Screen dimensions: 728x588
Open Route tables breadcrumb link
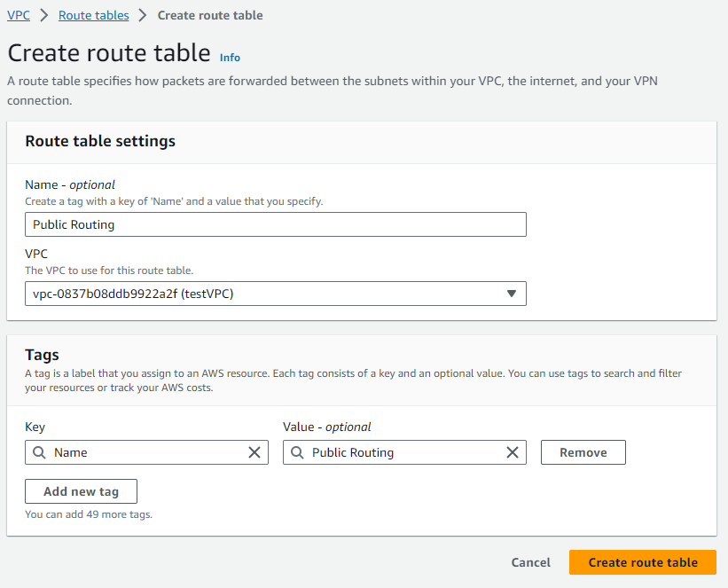click(94, 15)
